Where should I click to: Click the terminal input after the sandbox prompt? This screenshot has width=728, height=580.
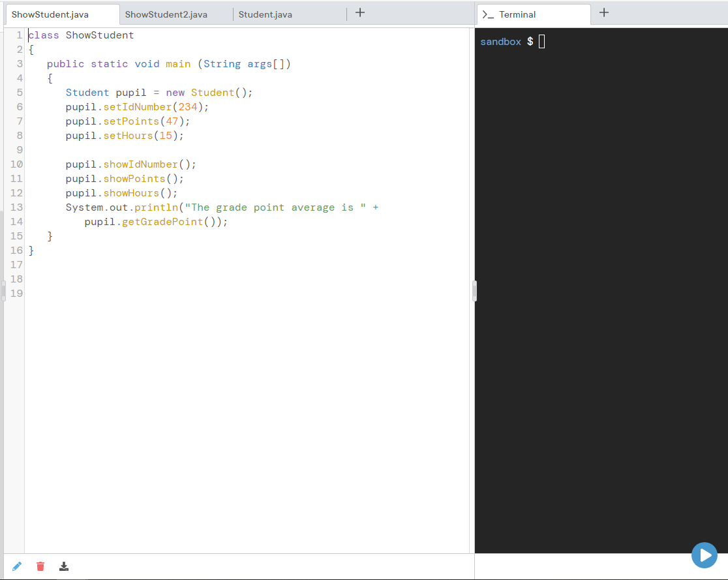541,41
